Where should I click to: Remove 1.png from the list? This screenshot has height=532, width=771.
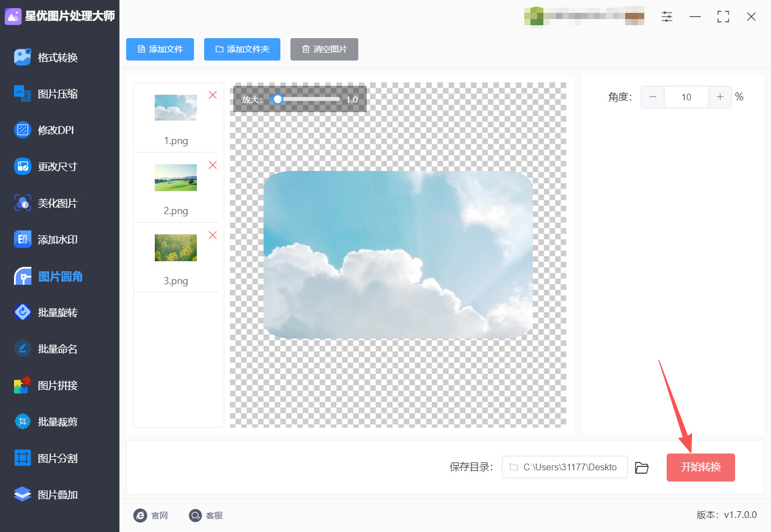tap(213, 95)
